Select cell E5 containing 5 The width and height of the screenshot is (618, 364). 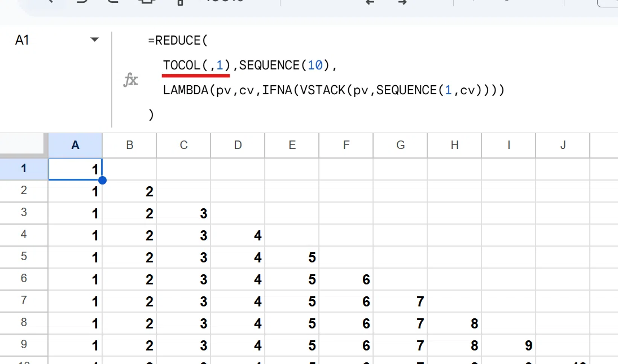292,257
